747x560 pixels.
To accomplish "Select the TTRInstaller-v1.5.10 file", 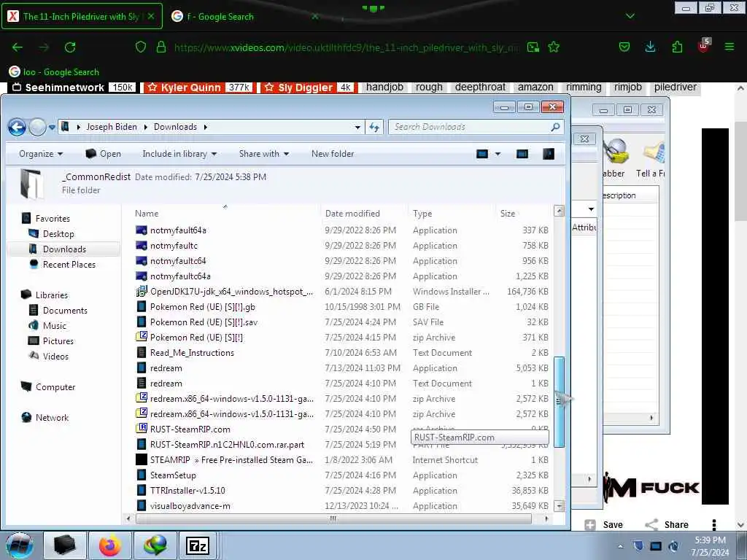I will (187, 491).
